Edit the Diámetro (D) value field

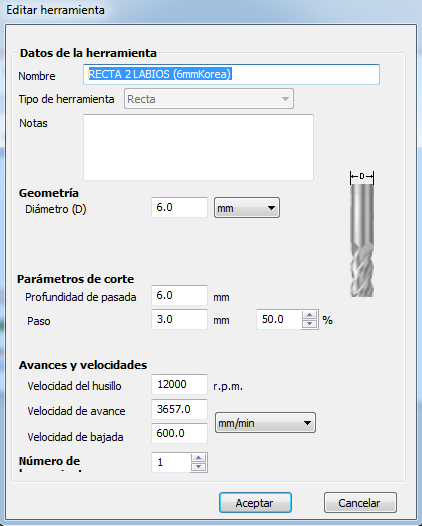coord(179,207)
